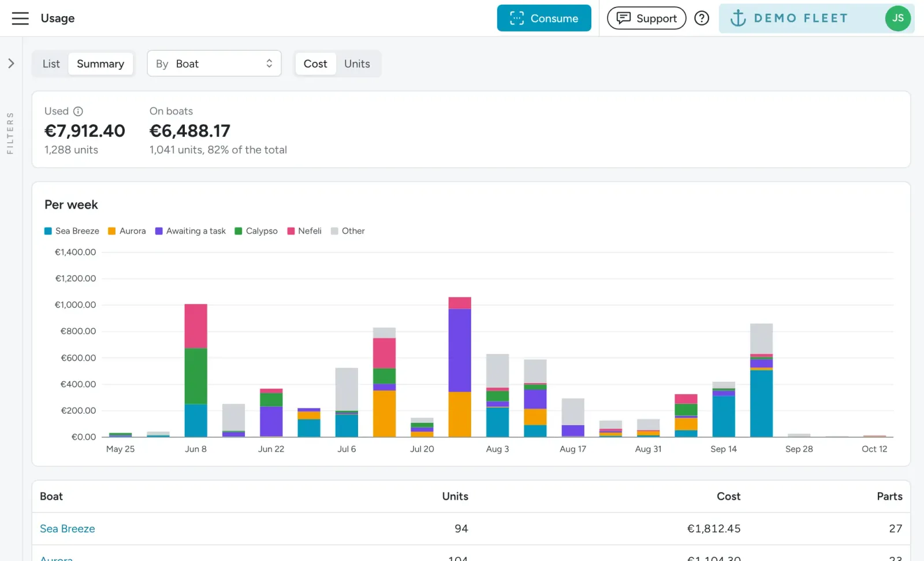924x561 pixels.
Task: Click the Consume scan button
Action: pos(544,18)
